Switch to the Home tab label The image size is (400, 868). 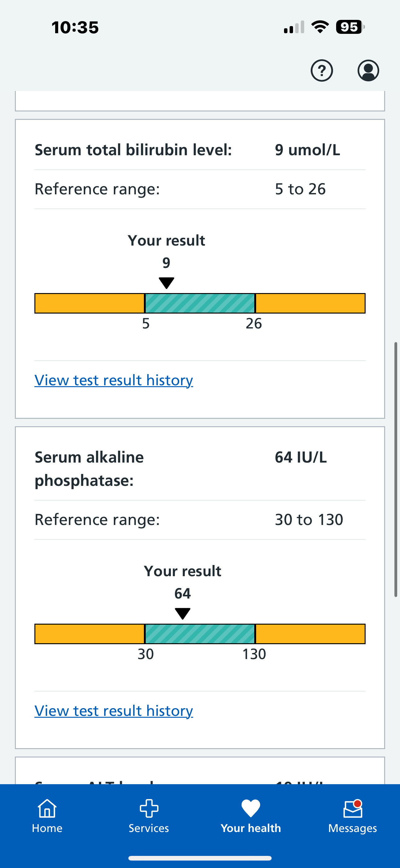47,828
